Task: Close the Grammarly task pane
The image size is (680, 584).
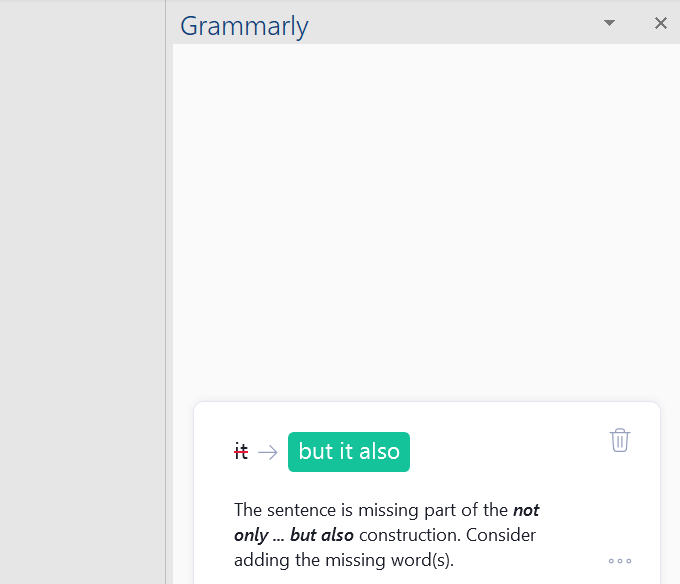Action: click(x=660, y=23)
